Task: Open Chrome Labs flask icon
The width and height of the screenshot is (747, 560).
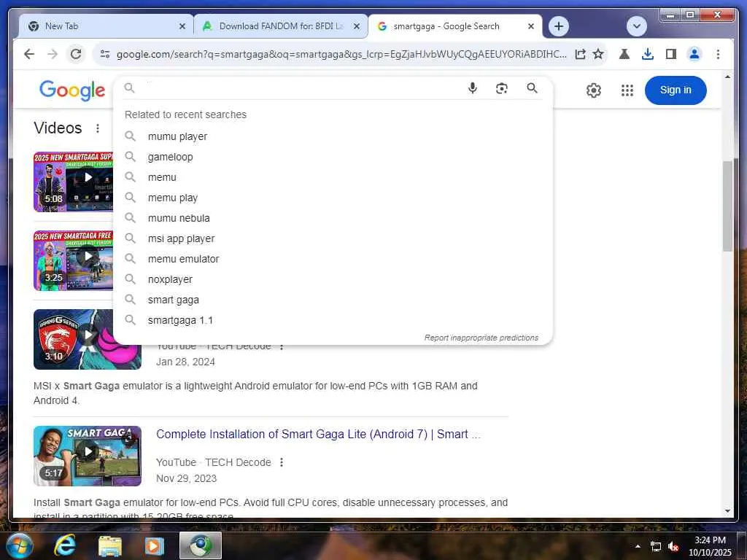Action: 624,54
